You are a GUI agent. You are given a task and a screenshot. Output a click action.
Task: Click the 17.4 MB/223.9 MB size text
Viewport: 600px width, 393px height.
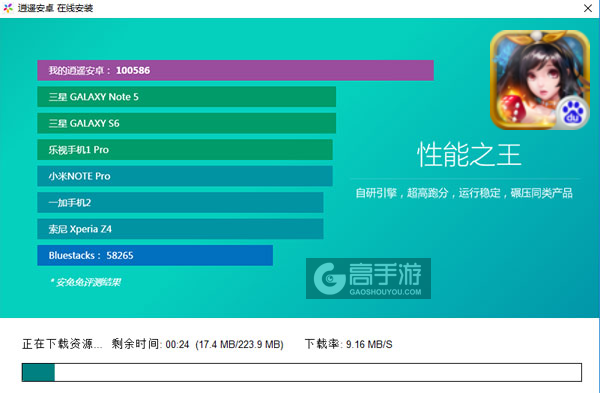click(x=240, y=344)
